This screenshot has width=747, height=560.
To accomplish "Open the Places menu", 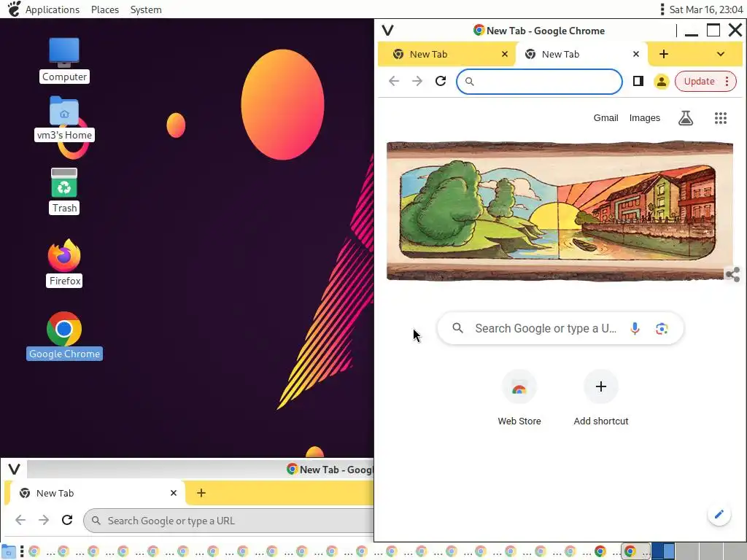I will click(x=105, y=9).
